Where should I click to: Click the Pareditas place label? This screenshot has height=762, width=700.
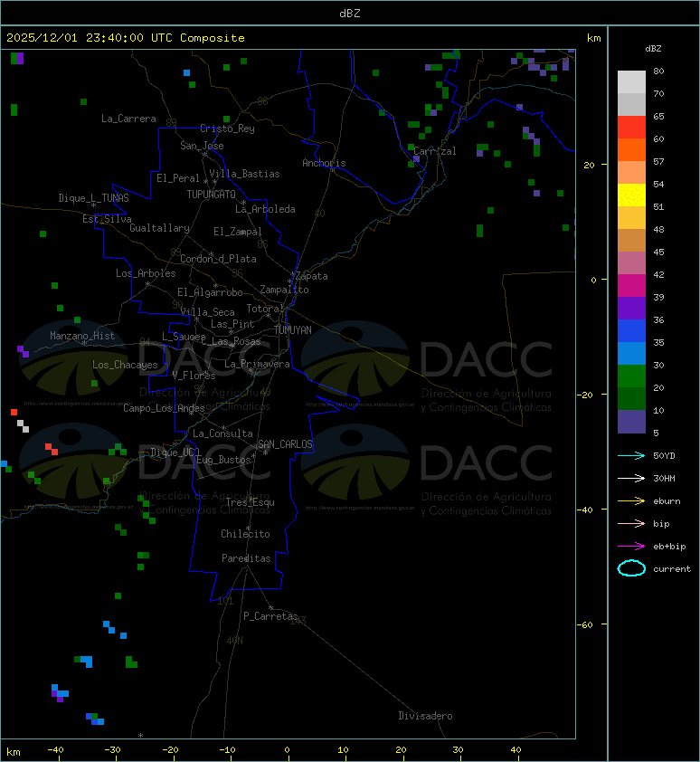(x=246, y=559)
